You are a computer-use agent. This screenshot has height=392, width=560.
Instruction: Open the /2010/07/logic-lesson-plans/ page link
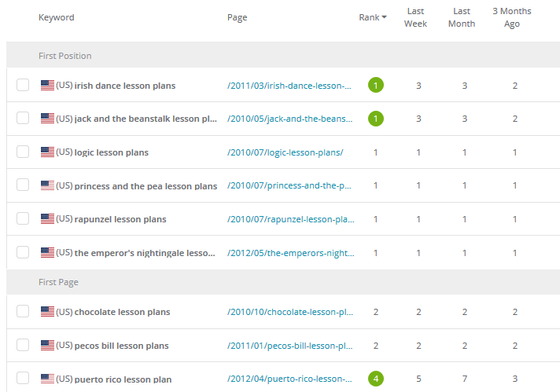coord(285,152)
